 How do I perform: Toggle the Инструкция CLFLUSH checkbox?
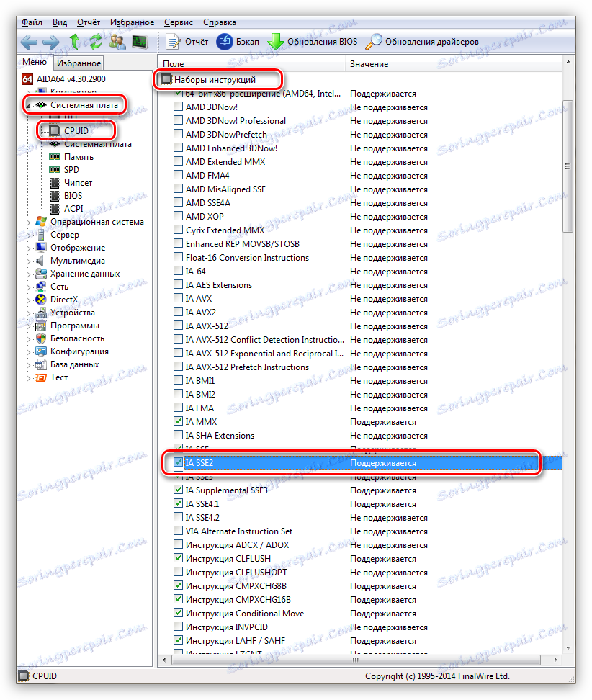click(178, 558)
